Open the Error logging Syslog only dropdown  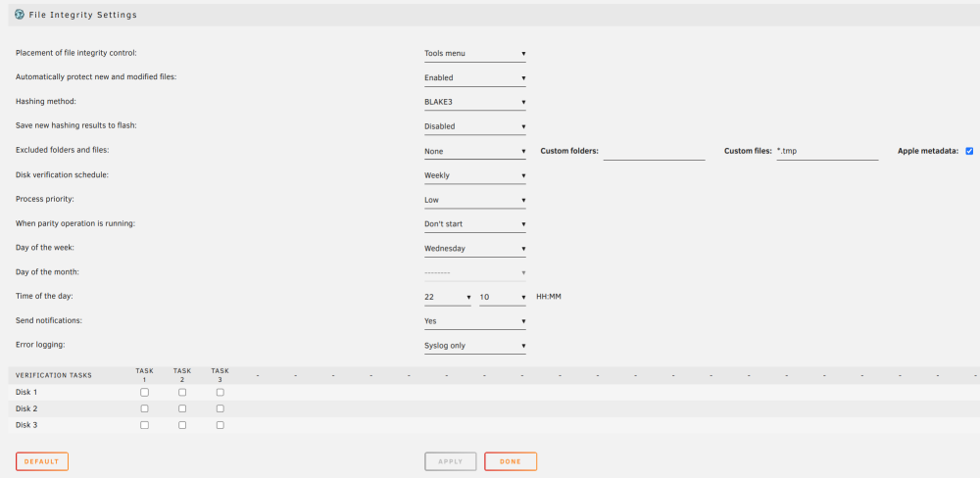coord(475,346)
